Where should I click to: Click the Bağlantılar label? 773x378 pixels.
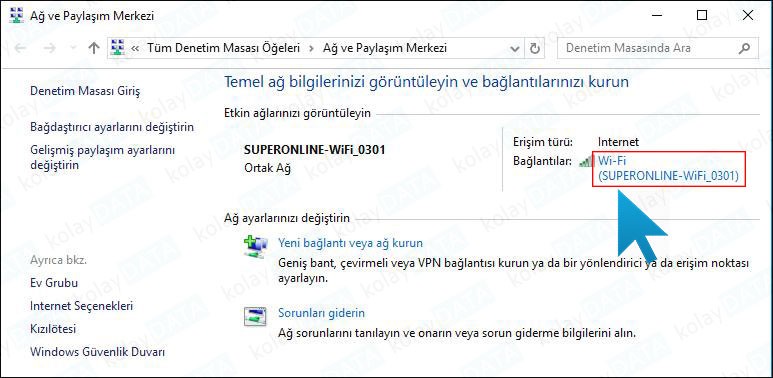(x=542, y=161)
